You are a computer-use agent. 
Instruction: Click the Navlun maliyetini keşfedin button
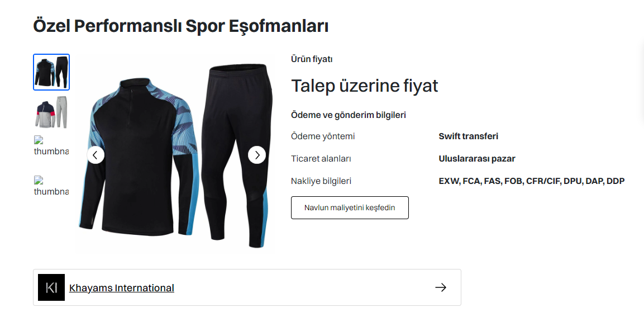coord(350,207)
